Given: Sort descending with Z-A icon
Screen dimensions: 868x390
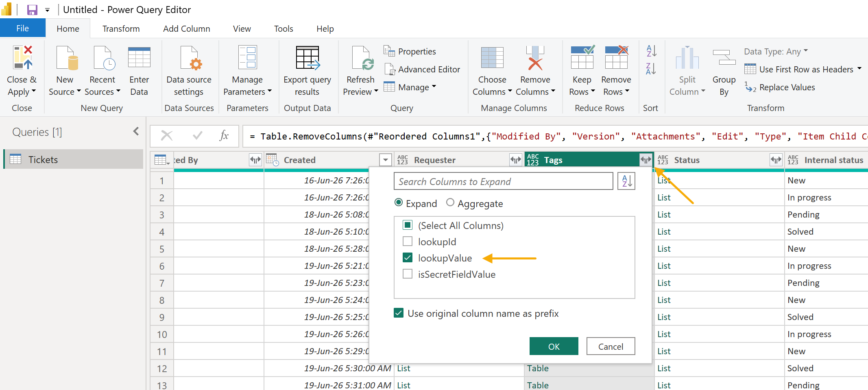Looking at the screenshot, I should tap(651, 69).
